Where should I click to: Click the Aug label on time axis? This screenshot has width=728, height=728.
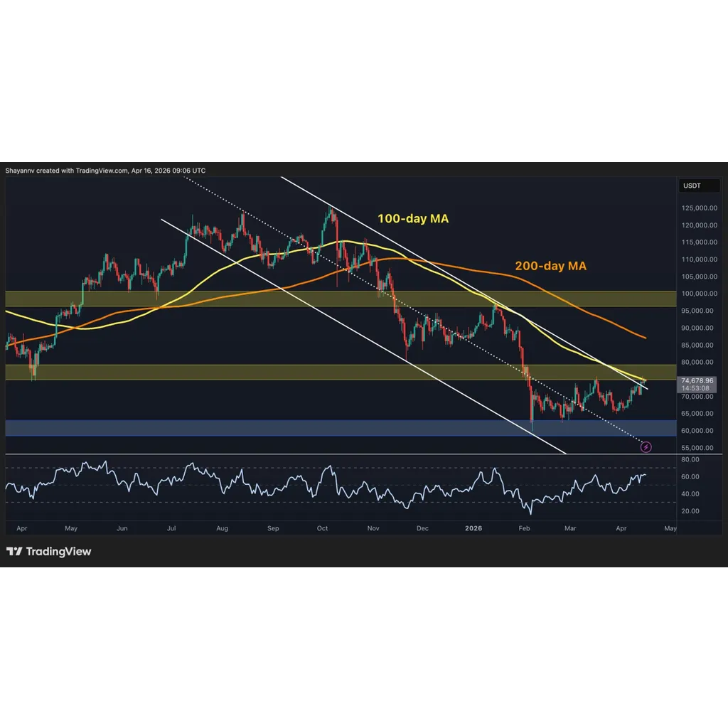(223, 528)
